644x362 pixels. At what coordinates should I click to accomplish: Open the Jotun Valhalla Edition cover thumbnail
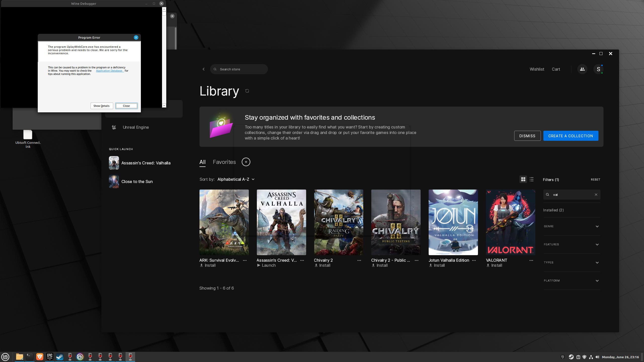coord(453,222)
